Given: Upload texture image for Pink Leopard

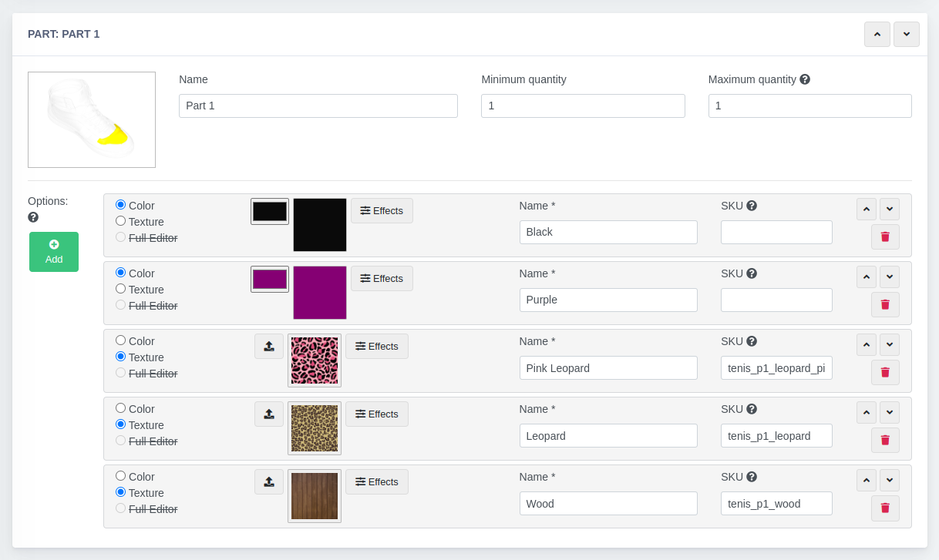Looking at the screenshot, I should click(x=268, y=346).
